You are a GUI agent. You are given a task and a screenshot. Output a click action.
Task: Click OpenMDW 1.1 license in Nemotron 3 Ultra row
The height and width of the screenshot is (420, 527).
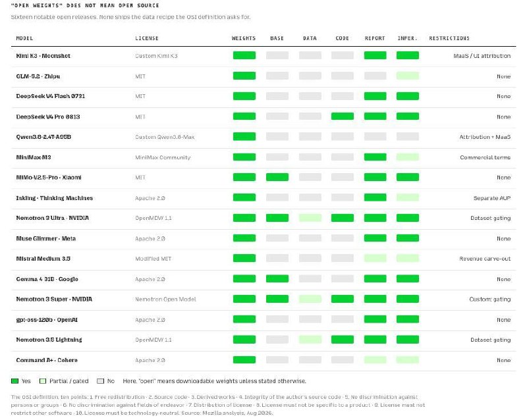[x=153, y=218]
